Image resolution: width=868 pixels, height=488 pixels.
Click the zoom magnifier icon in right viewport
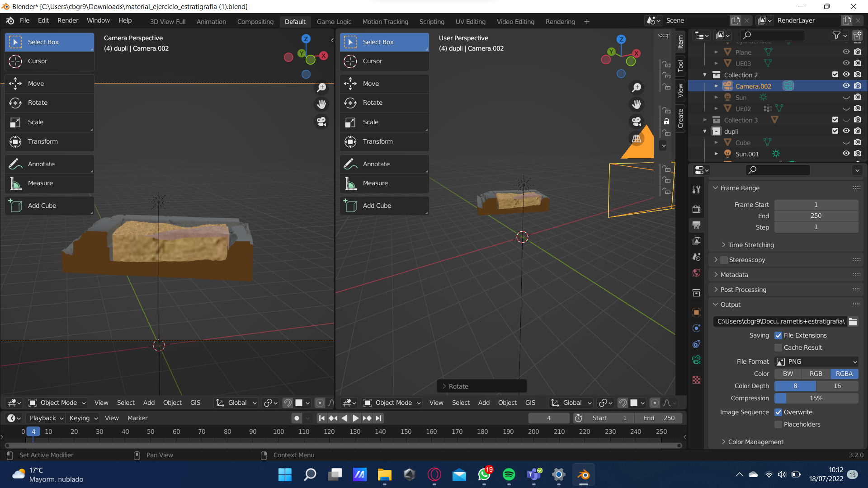tap(637, 87)
